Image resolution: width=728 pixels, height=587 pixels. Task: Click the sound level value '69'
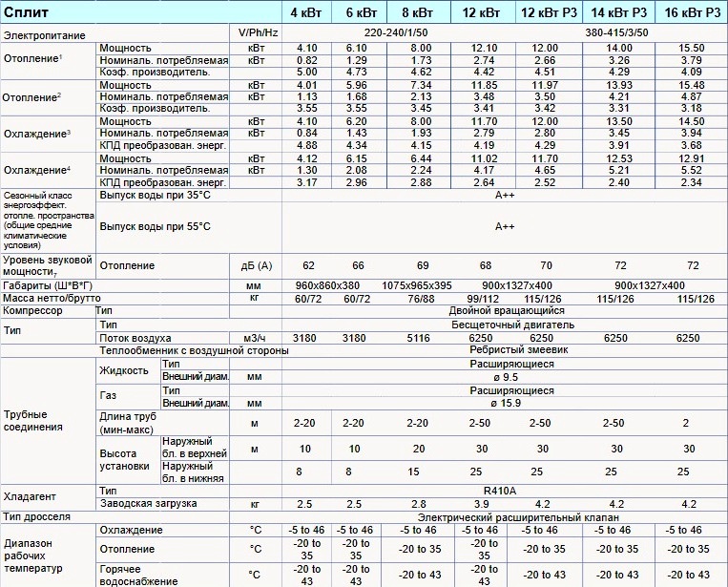pyautogui.click(x=423, y=265)
